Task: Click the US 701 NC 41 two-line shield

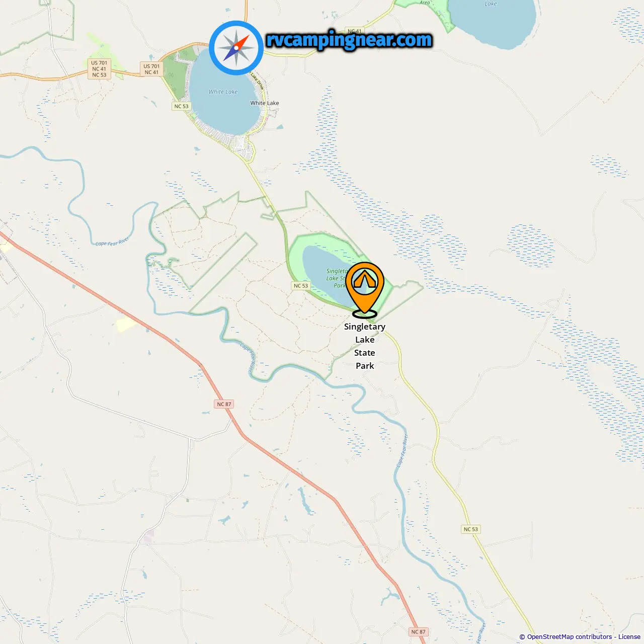Action: 151,69
